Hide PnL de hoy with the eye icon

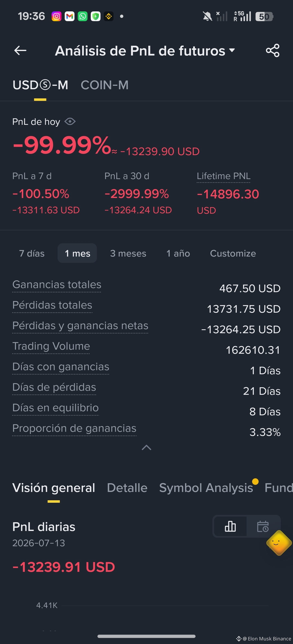70,122
